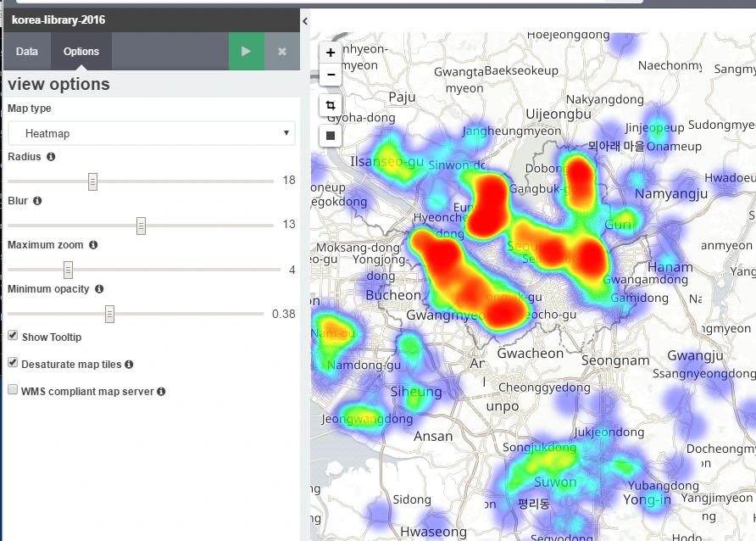Enable the WMS compliant map server checkbox
The width and height of the screenshot is (756, 541).
pyautogui.click(x=13, y=389)
